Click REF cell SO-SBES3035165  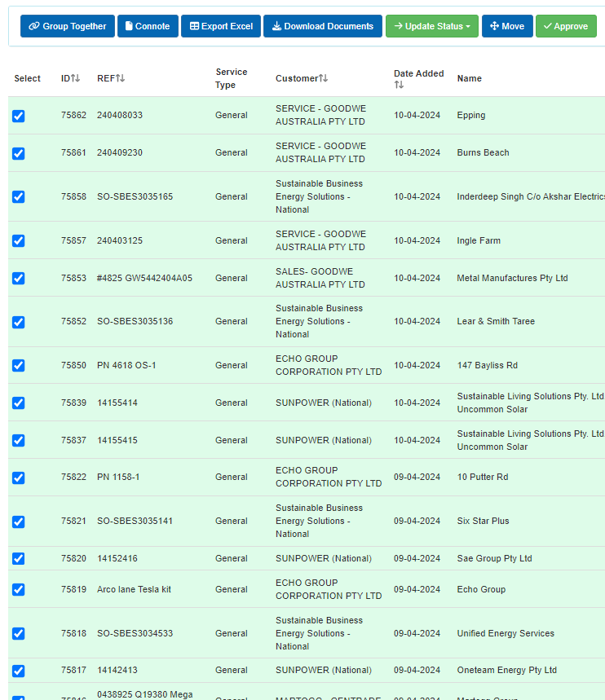(135, 197)
